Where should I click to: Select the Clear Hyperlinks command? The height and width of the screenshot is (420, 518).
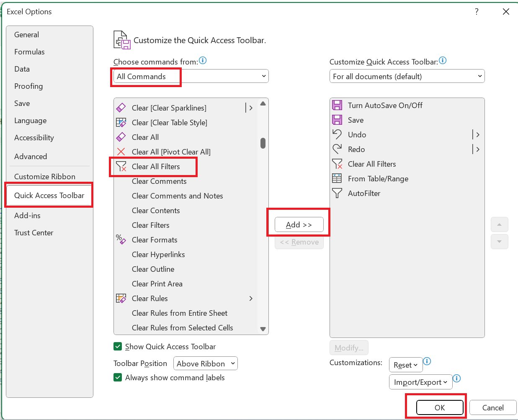186,254
